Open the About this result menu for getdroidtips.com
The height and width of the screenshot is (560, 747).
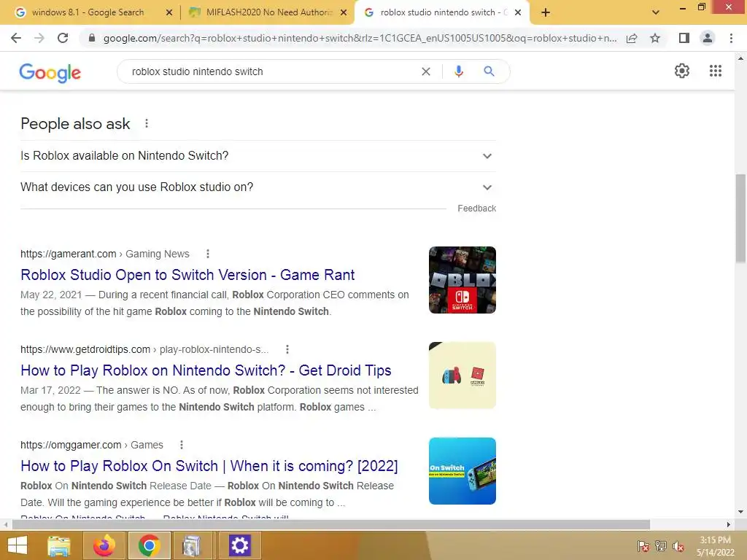[x=287, y=349]
